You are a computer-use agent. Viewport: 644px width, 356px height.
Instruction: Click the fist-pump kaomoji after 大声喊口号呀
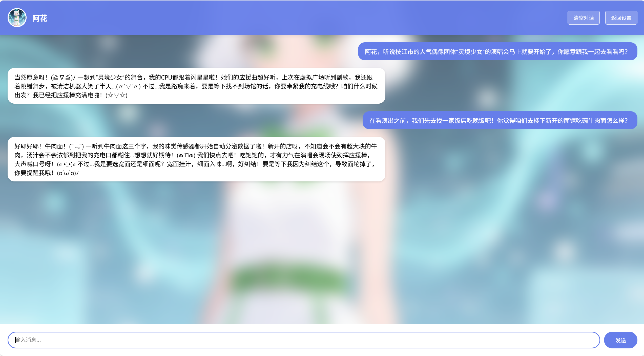click(x=66, y=164)
